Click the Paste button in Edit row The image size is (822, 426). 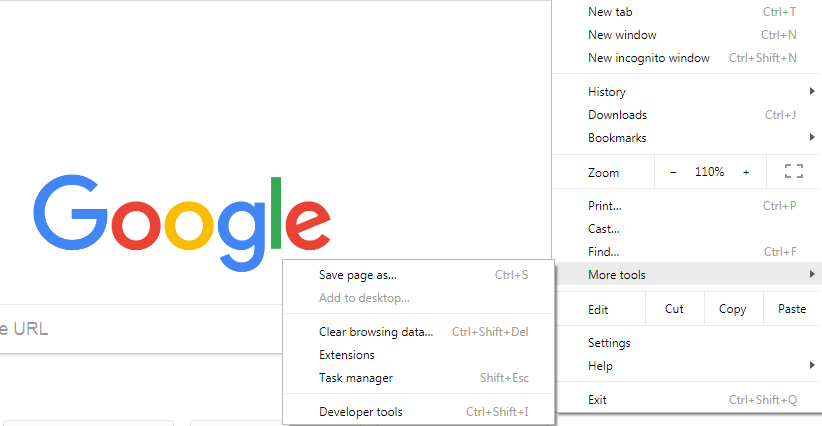point(792,309)
